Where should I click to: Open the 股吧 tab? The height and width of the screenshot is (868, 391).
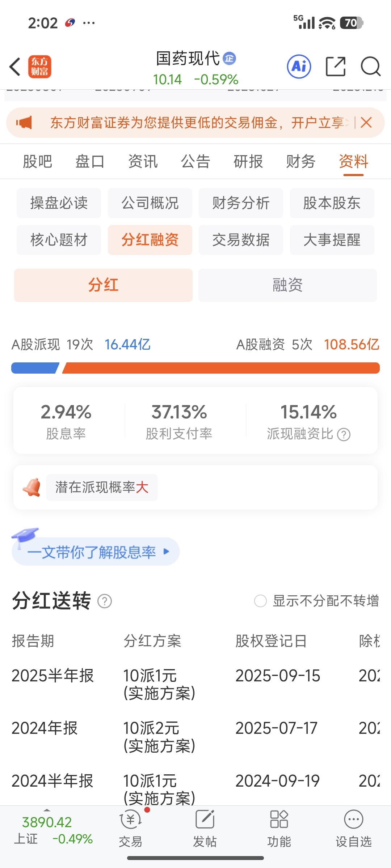pos(37,161)
